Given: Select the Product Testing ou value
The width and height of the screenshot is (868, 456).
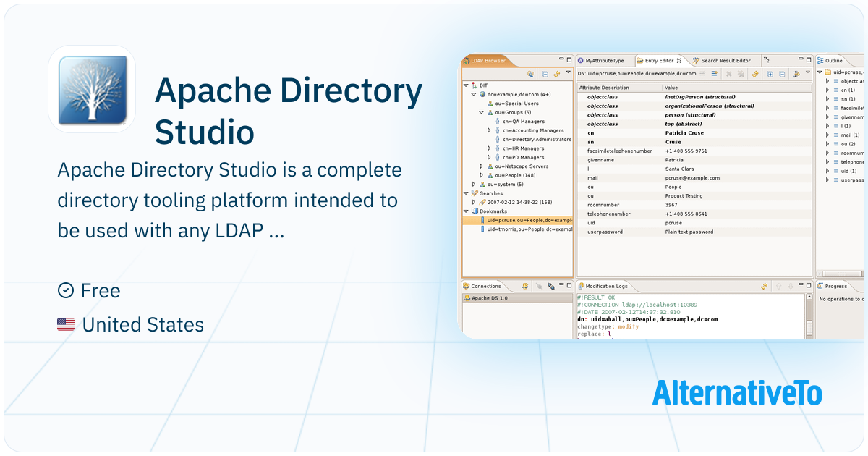Looking at the screenshot, I should 684,196.
